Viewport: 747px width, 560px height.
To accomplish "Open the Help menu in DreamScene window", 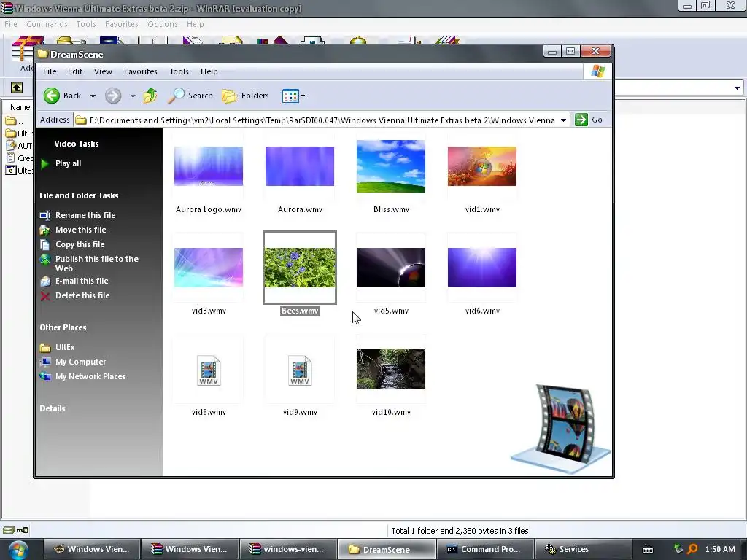I will pyautogui.click(x=209, y=71).
